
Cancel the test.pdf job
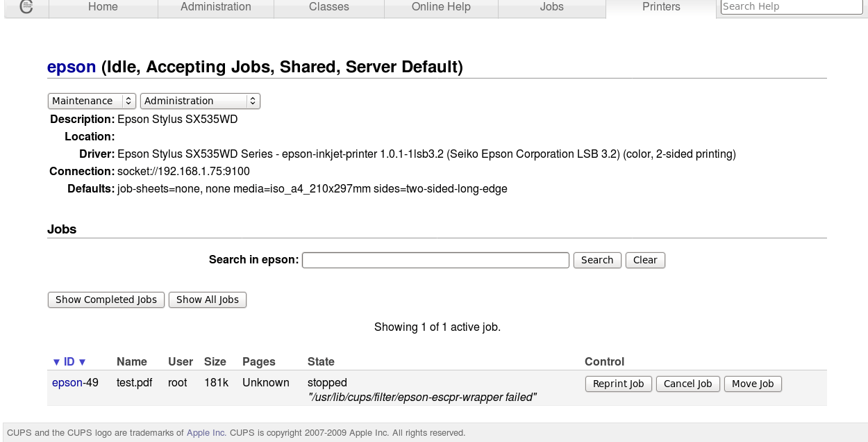point(687,383)
